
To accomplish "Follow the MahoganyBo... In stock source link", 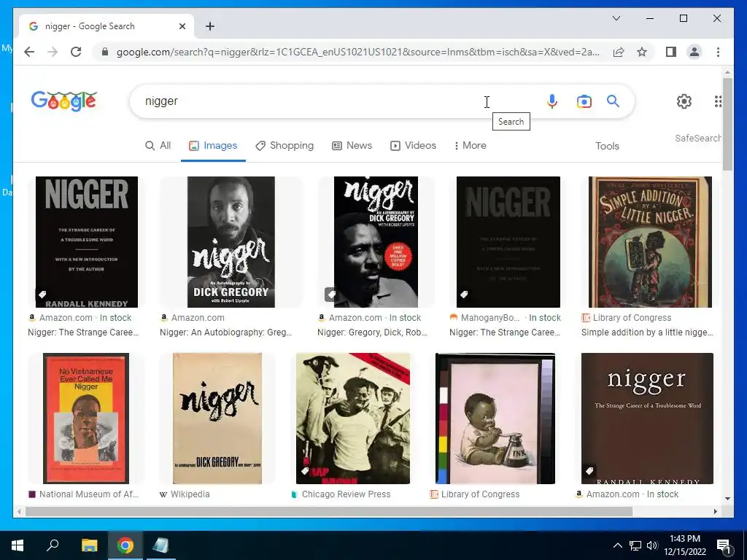I will pos(505,318).
